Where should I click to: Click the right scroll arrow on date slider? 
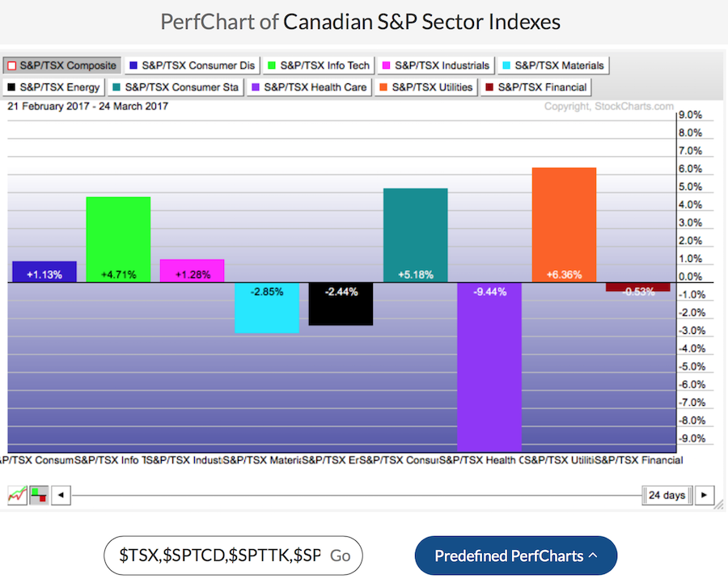point(705,495)
